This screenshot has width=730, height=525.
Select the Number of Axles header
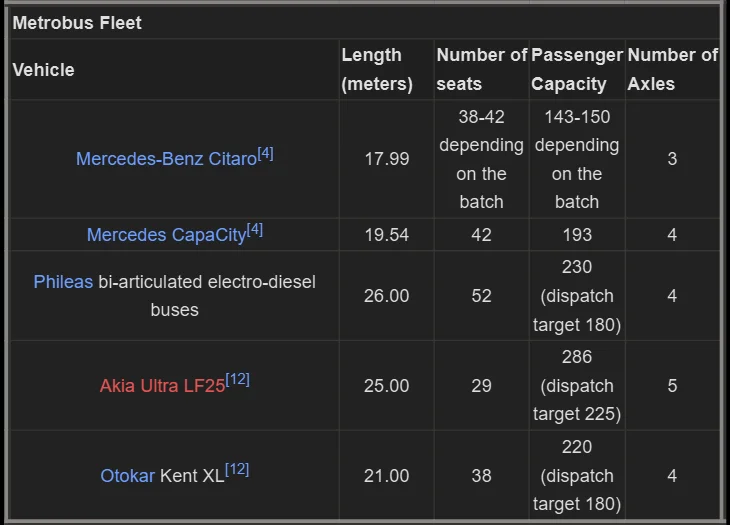pyautogui.click(x=672, y=70)
